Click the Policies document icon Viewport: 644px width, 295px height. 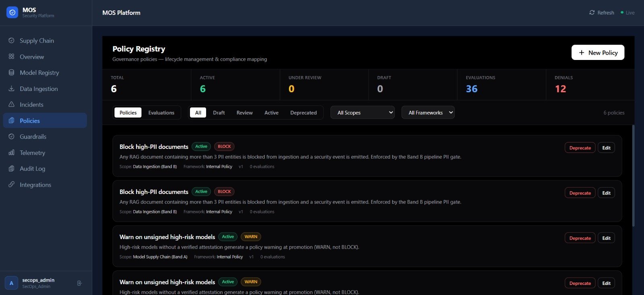point(11,121)
